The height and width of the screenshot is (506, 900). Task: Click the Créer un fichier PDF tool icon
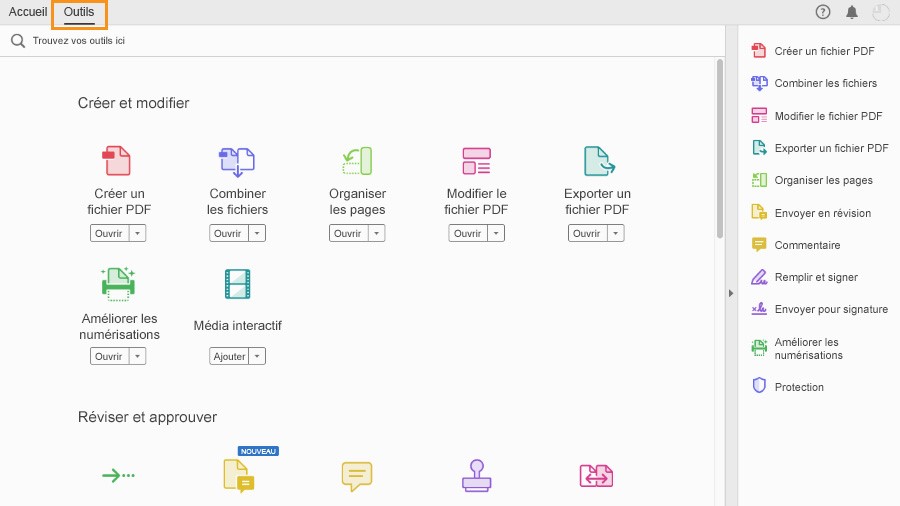[117, 161]
